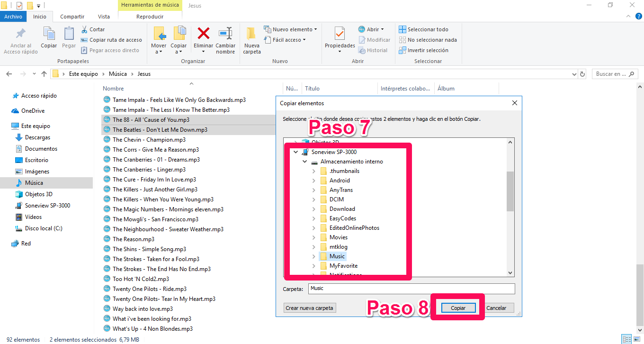Switch to the Vista tab
The height and width of the screenshot is (344, 644).
(104, 17)
